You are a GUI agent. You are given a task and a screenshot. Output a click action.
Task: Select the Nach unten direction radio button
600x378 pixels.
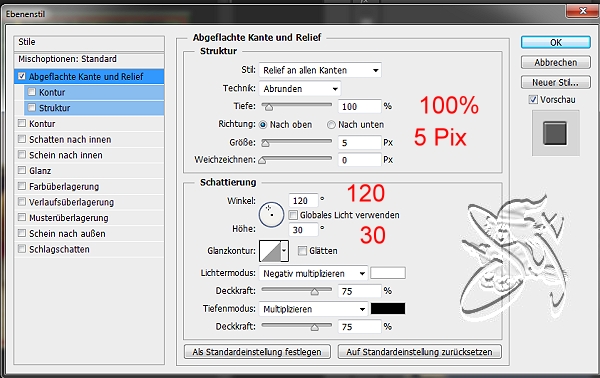(331, 125)
